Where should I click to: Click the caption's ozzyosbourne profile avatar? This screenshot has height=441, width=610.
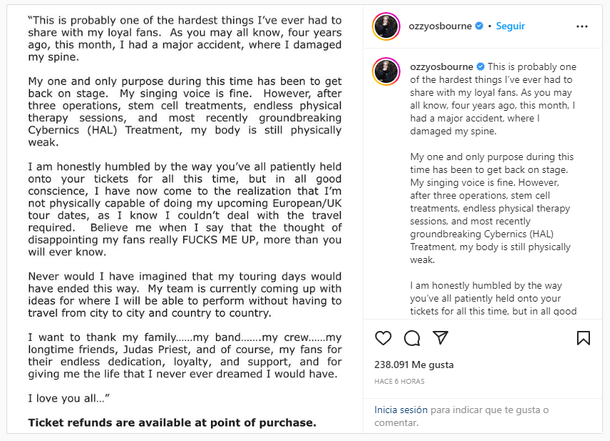coord(386,70)
